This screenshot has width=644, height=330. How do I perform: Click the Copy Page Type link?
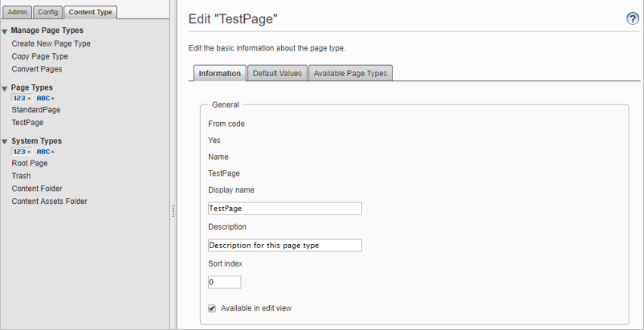pyautogui.click(x=40, y=56)
